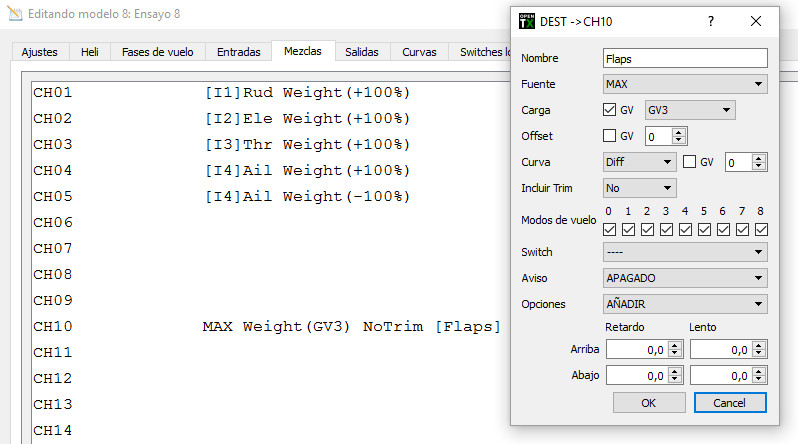Viewport: 798px width, 444px height.
Task: Expand the GV3 Carga dropdown
Action: click(690, 110)
